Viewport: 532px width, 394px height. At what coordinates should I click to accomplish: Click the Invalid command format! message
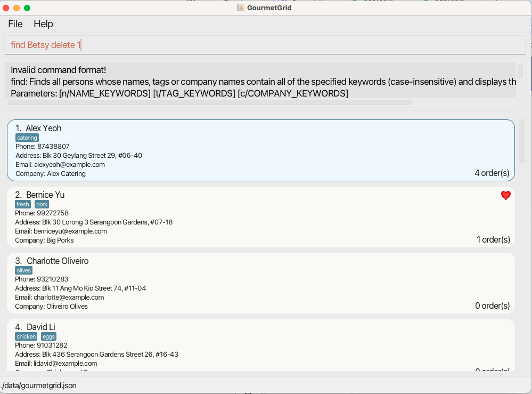click(59, 70)
